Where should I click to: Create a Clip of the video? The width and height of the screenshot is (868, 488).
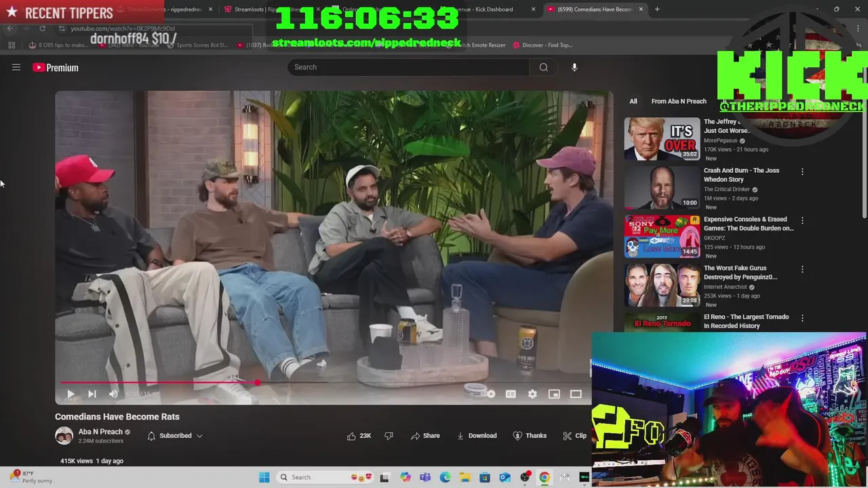(x=575, y=436)
